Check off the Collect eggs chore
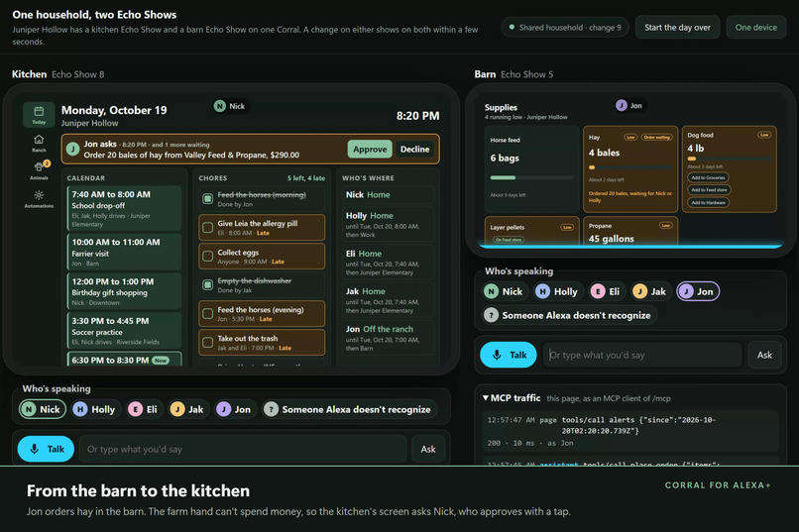This screenshot has height=532, width=799. coord(208,256)
